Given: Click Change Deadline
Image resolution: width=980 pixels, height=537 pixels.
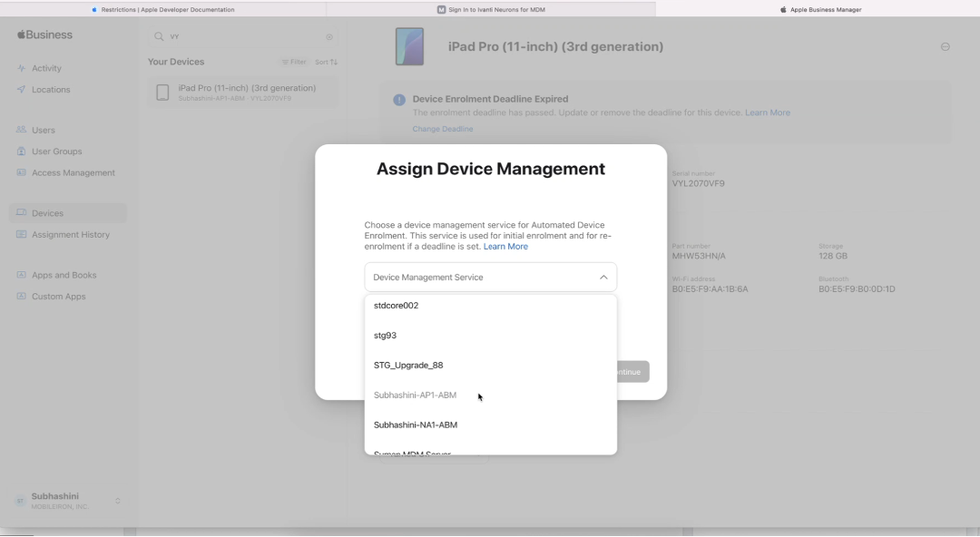Looking at the screenshot, I should [443, 129].
